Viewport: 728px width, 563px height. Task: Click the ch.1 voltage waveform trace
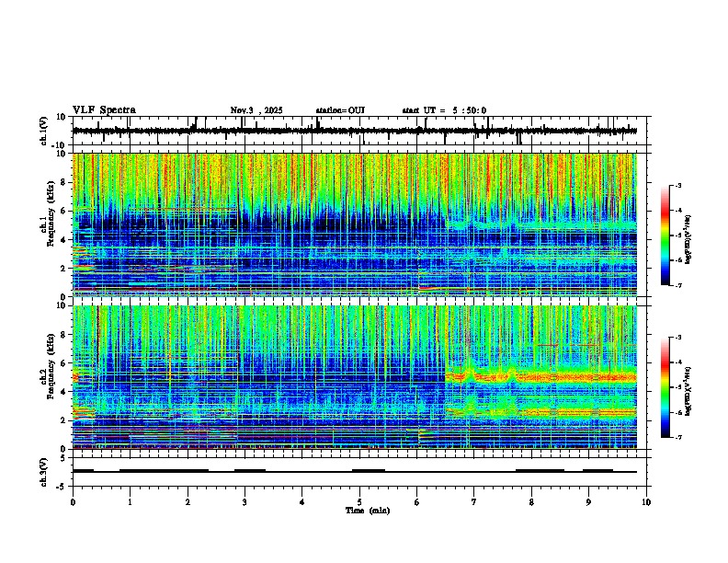[x=355, y=131]
